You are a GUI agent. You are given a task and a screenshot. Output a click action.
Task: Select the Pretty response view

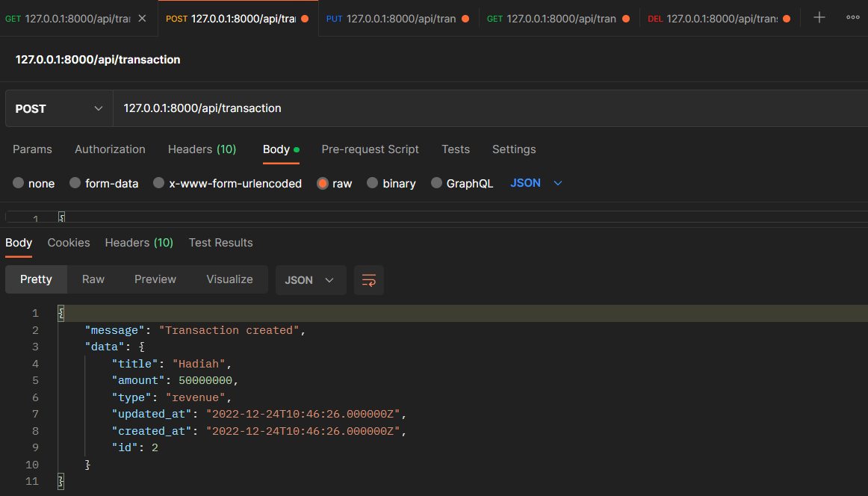coord(36,279)
